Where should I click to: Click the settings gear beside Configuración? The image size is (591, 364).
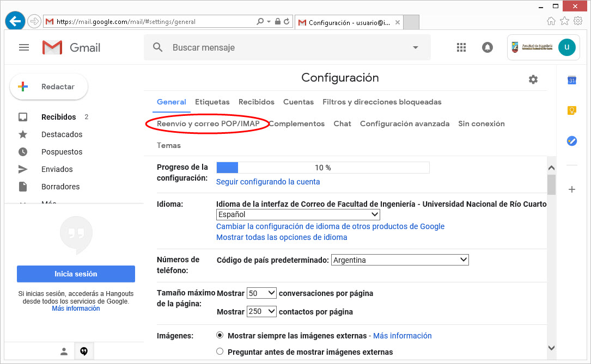(x=533, y=79)
